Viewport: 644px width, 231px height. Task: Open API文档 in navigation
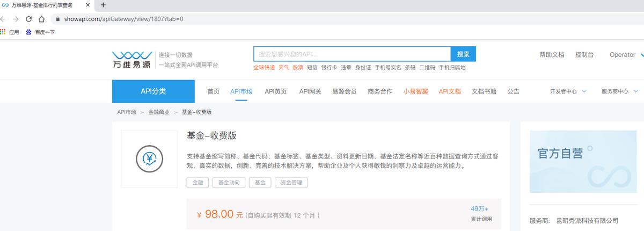pos(450,92)
